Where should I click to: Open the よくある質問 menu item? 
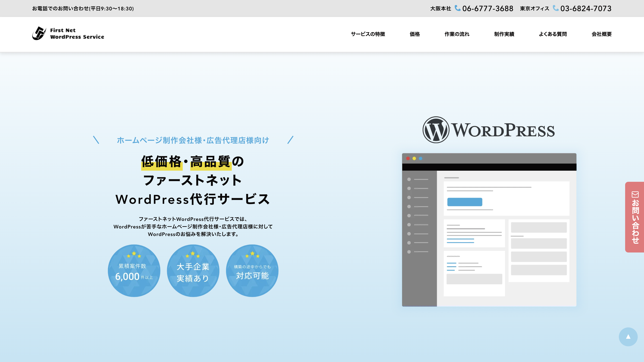coord(553,34)
